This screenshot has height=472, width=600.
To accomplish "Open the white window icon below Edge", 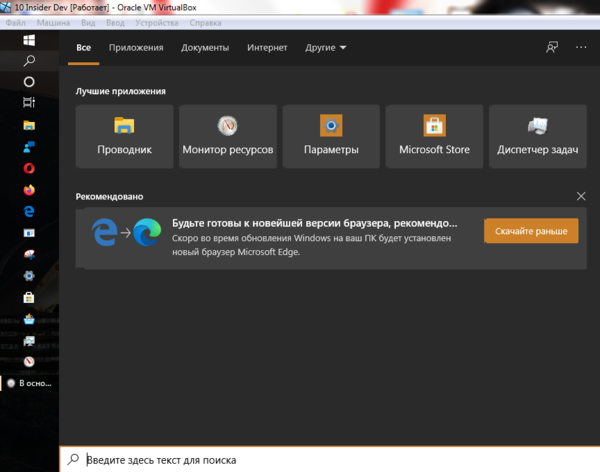I will tap(29, 233).
